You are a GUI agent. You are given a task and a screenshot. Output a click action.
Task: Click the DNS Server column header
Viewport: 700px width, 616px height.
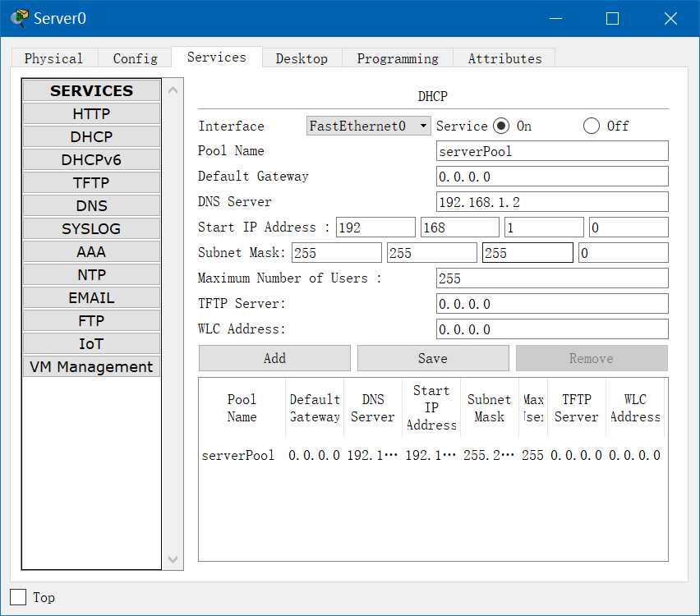[x=373, y=407]
